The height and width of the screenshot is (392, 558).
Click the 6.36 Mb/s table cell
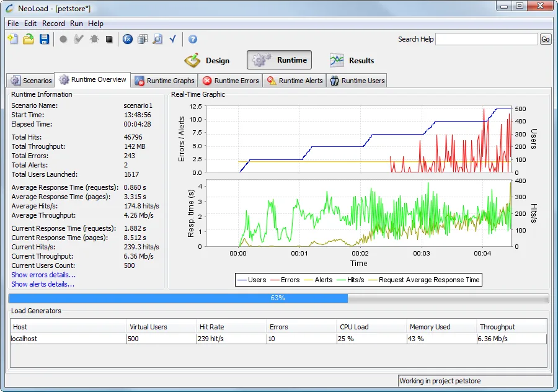coord(511,339)
